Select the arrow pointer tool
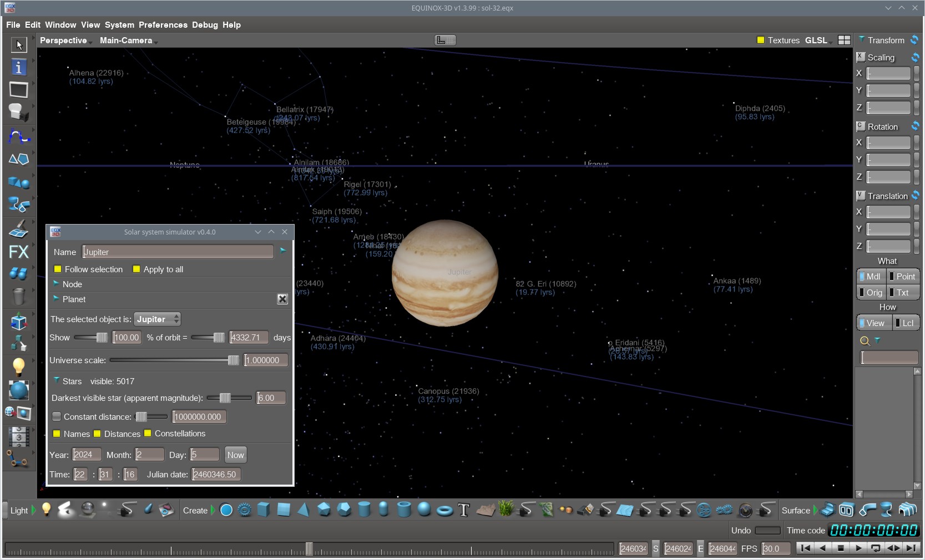Image resolution: width=925 pixels, height=560 pixels. [x=19, y=44]
